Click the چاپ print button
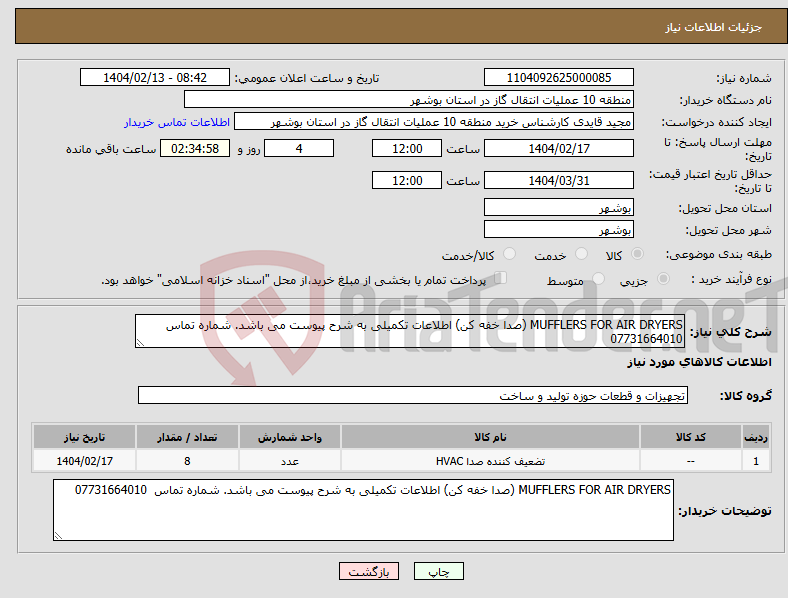Screen dimensions: 788x598 (x=439, y=571)
